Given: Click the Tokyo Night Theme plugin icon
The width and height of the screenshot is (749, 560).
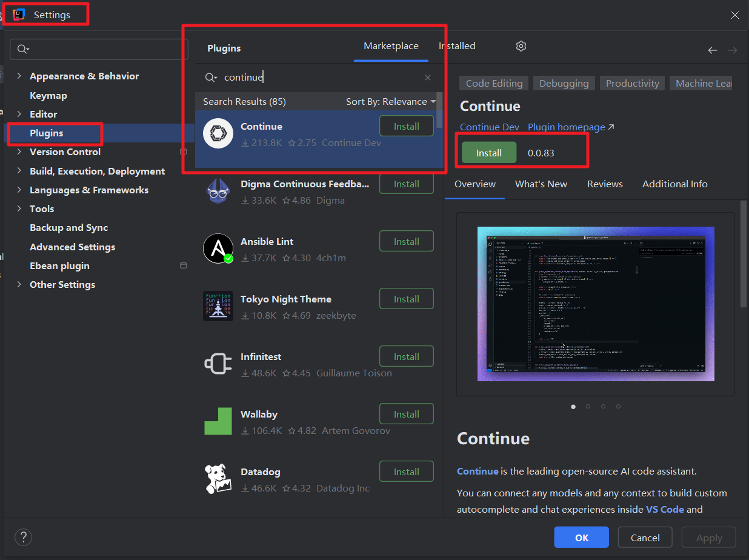Looking at the screenshot, I should [218, 307].
